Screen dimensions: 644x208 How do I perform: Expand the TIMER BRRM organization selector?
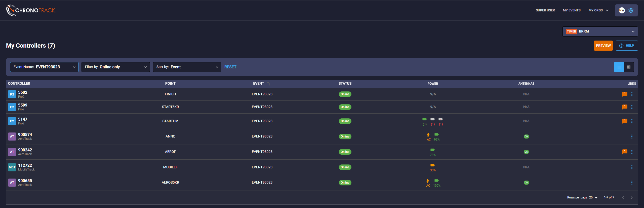point(600,31)
